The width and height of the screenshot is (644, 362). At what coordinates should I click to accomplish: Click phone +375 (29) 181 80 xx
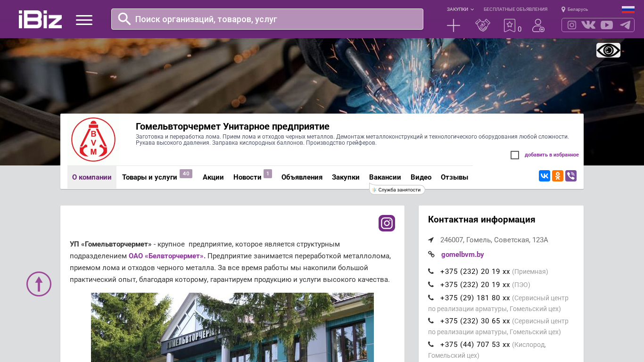pos(475,298)
